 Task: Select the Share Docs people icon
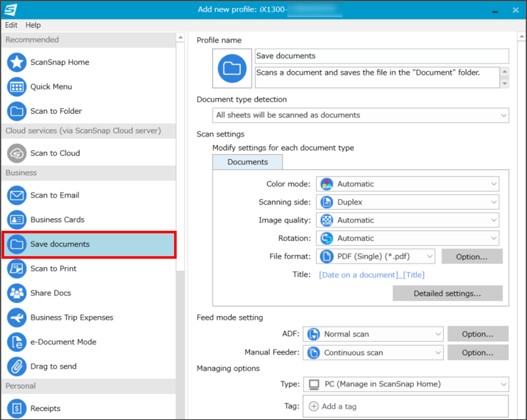click(17, 293)
